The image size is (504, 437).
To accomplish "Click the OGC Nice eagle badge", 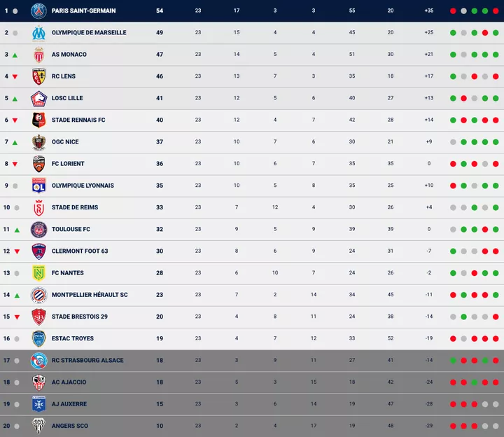I will (x=38, y=142).
